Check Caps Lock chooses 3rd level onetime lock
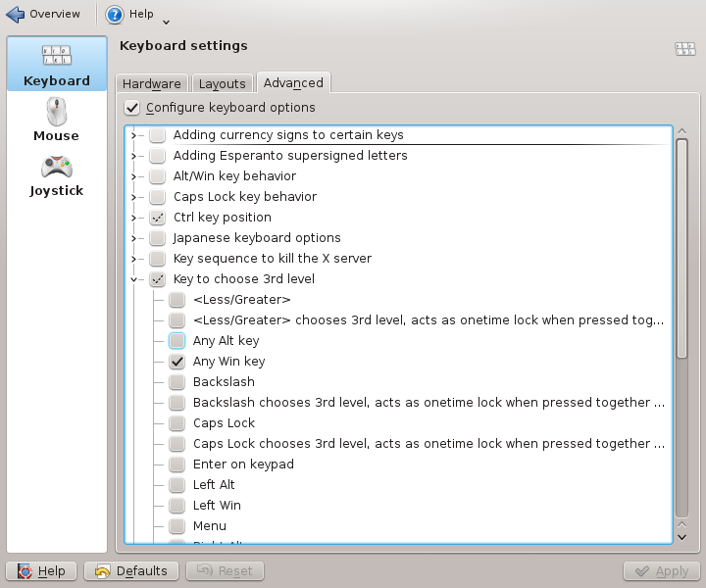Viewport: 706px width, 588px height. point(176,444)
